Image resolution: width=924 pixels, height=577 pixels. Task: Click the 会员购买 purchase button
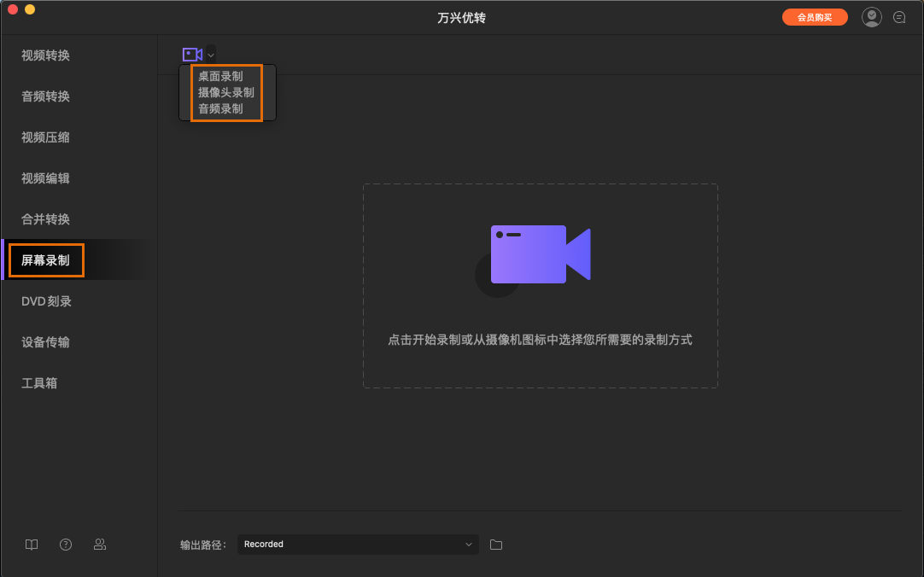pos(815,16)
